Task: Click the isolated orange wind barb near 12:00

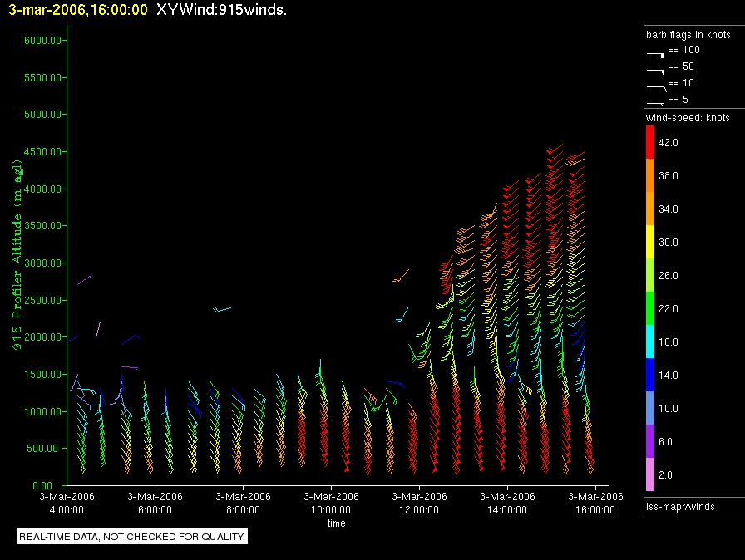Action: tap(402, 275)
